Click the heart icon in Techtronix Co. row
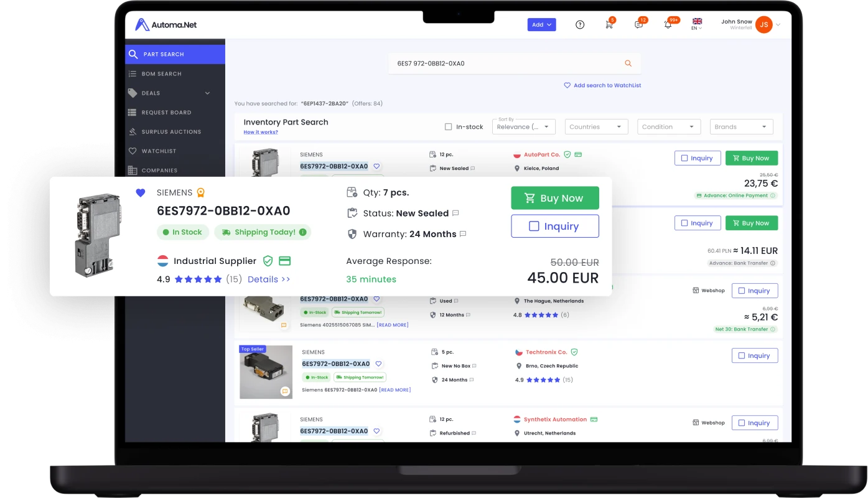This screenshot has height=498, width=868. pos(378,364)
